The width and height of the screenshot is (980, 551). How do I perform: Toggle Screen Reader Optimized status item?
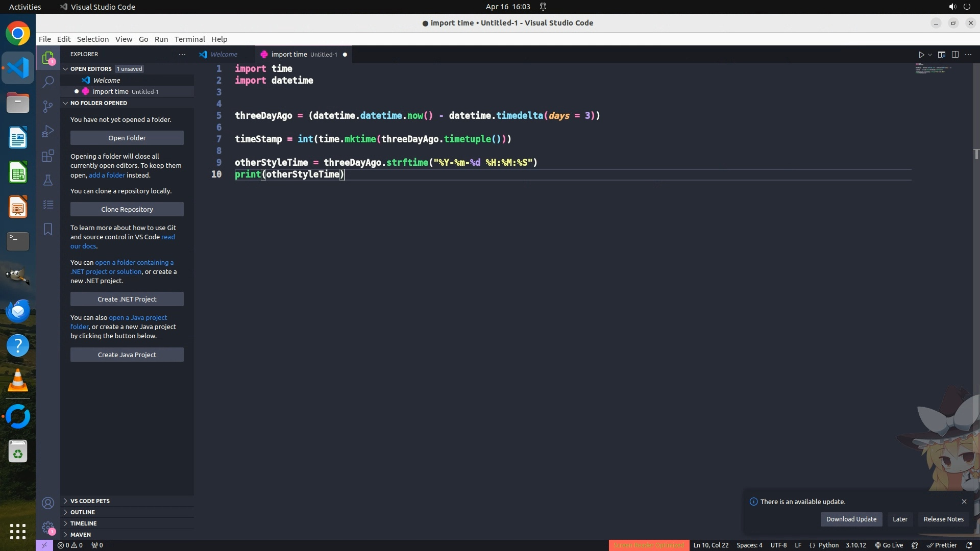[648, 545]
